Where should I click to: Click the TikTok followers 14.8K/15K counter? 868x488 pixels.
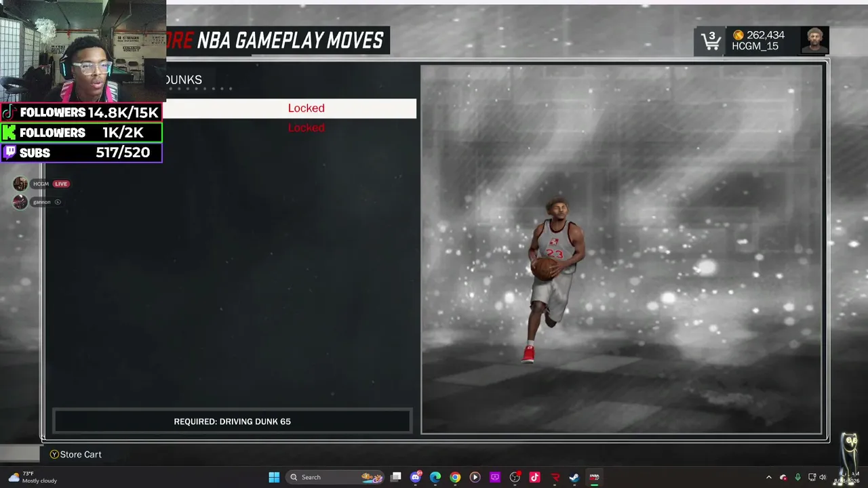point(123,113)
